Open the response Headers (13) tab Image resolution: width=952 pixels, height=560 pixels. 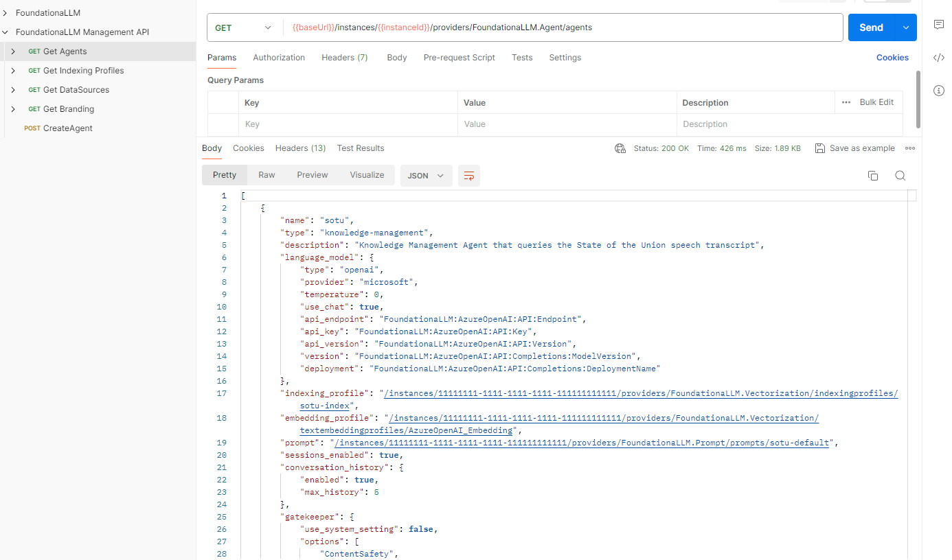tap(301, 148)
